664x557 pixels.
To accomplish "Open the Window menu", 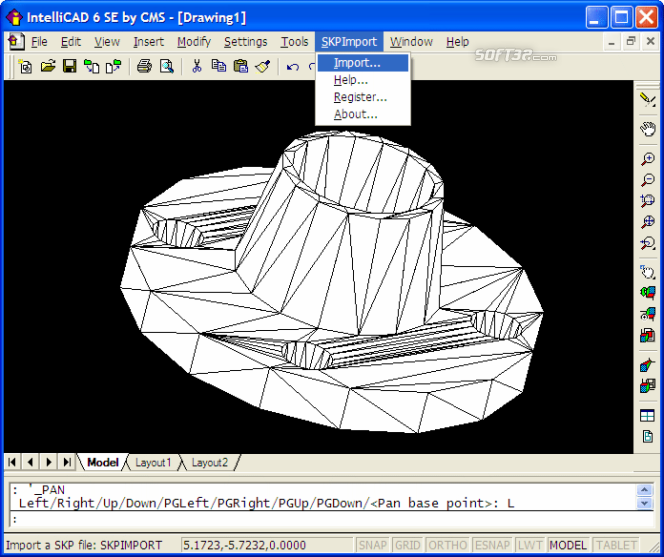I will click(411, 42).
